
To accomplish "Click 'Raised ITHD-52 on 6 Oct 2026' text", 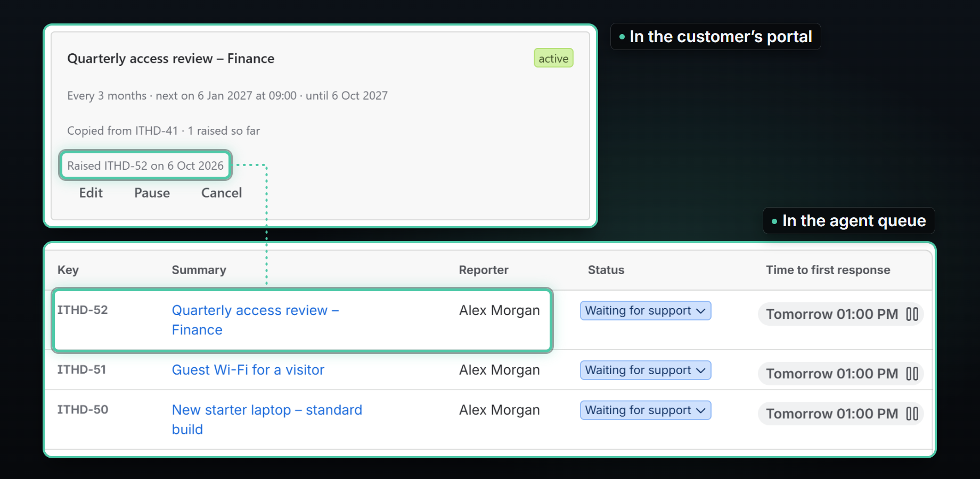I will point(145,166).
